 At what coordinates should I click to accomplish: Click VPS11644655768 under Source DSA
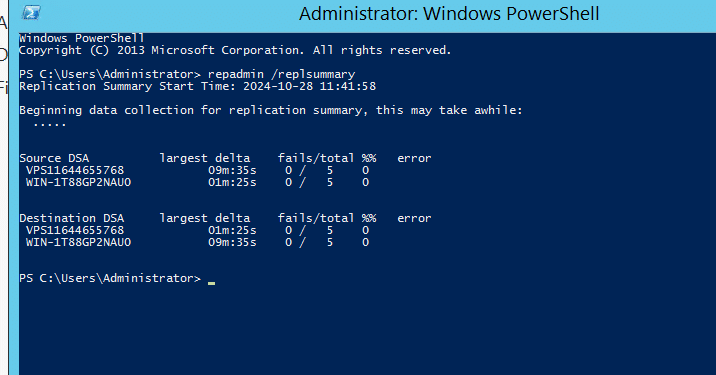tap(75, 170)
